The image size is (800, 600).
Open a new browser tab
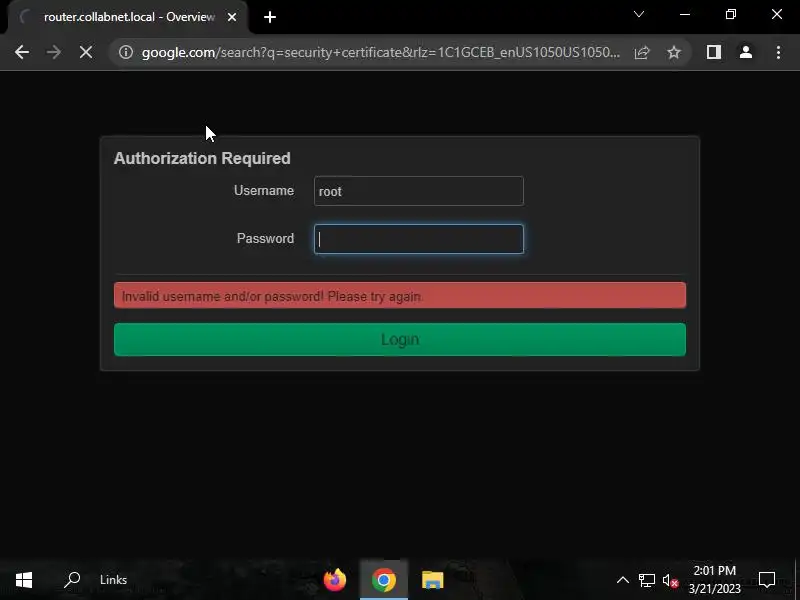coord(270,17)
